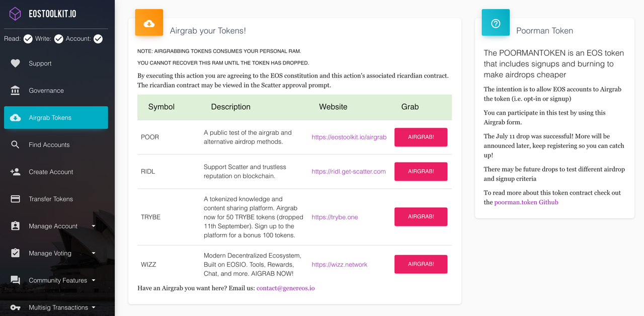Expand the Manage Account dropdown arrow

click(x=94, y=226)
